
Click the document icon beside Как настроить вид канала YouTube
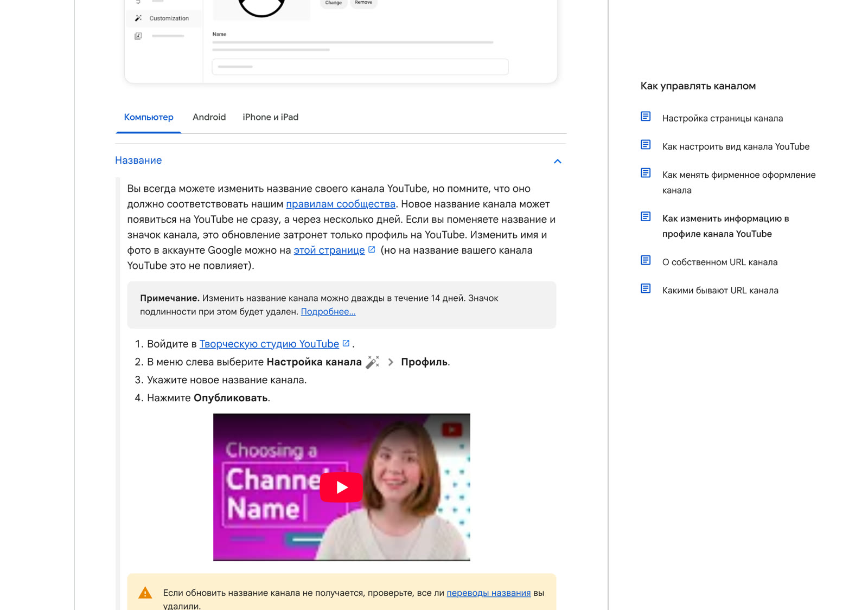[x=646, y=145]
